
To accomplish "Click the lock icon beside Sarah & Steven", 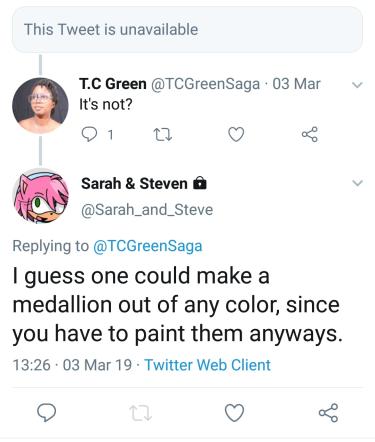I will (x=200, y=183).
